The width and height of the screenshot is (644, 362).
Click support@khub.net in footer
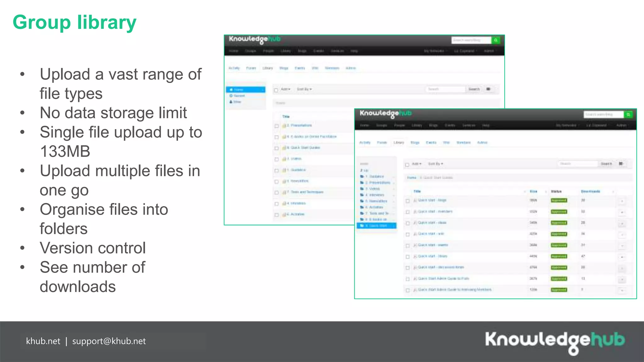pos(109,341)
